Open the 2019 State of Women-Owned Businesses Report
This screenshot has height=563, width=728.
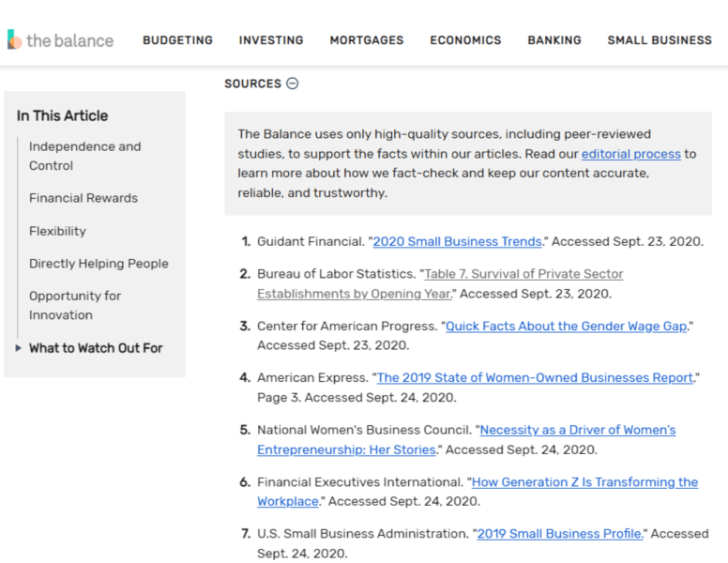coord(535,377)
